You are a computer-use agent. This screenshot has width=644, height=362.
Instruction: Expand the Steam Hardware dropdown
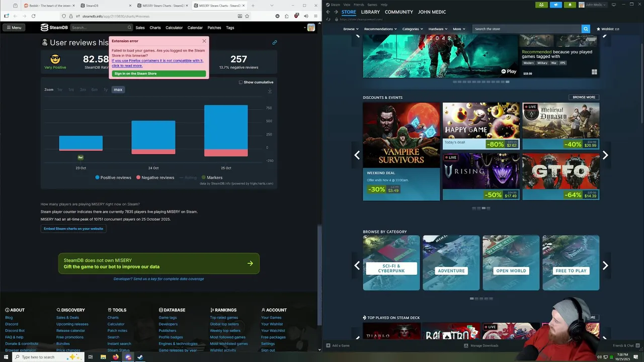click(x=438, y=29)
